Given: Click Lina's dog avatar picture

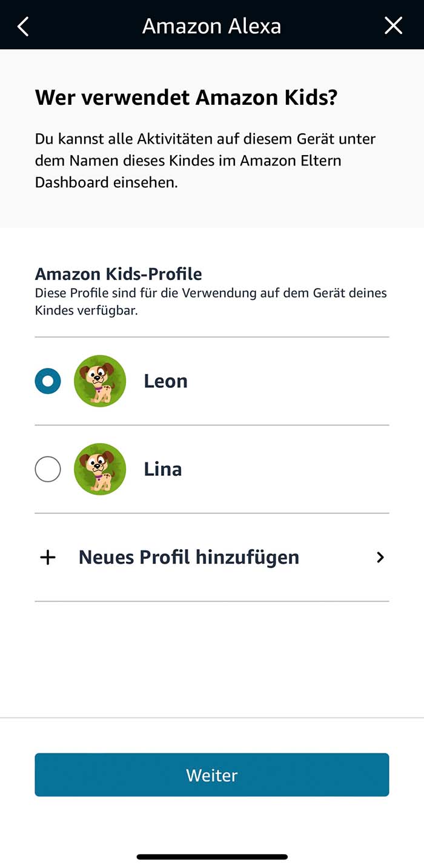Looking at the screenshot, I should coord(100,469).
